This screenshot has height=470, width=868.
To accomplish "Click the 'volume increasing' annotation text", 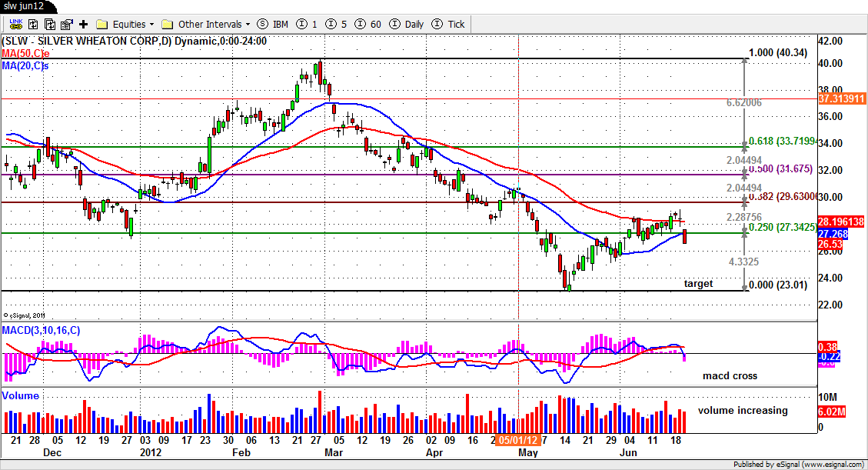I will 743,410.
